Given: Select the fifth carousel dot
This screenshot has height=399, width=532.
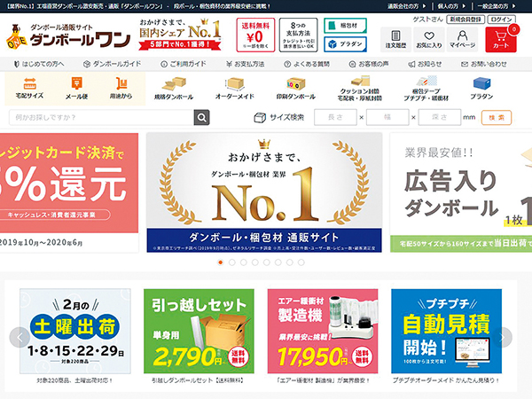Looking at the screenshot, I should click(267, 262).
